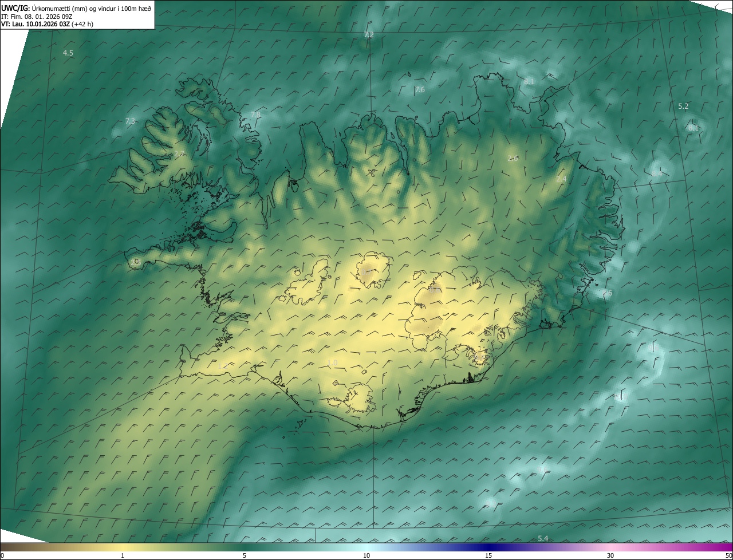Click the 5 tick label on the color scale
Screen dimensions: 733x560
click(x=245, y=555)
